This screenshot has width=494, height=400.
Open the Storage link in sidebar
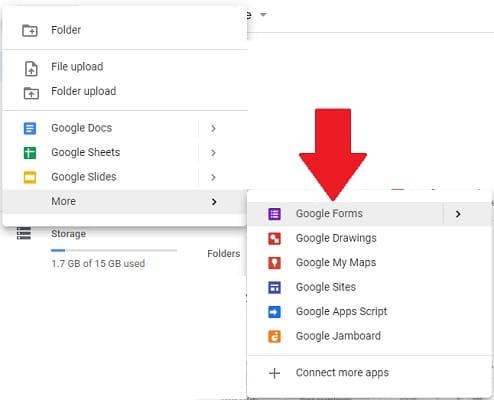(x=68, y=234)
